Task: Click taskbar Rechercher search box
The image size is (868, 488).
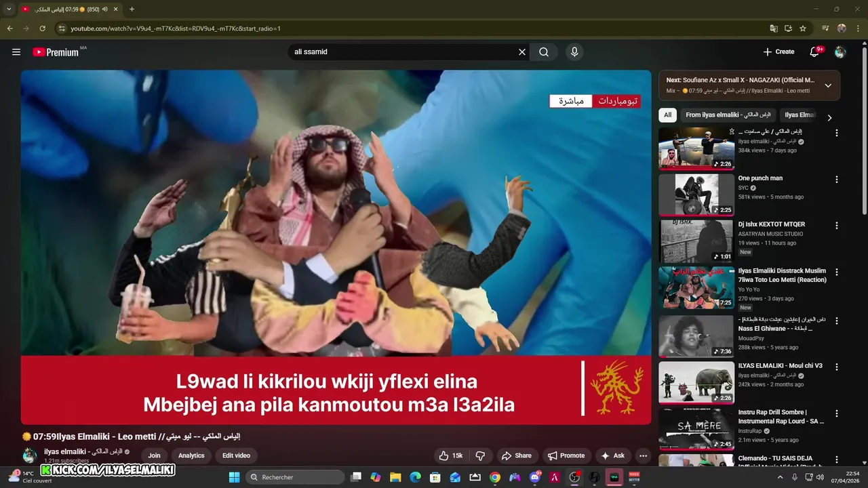Action: point(295,477)
